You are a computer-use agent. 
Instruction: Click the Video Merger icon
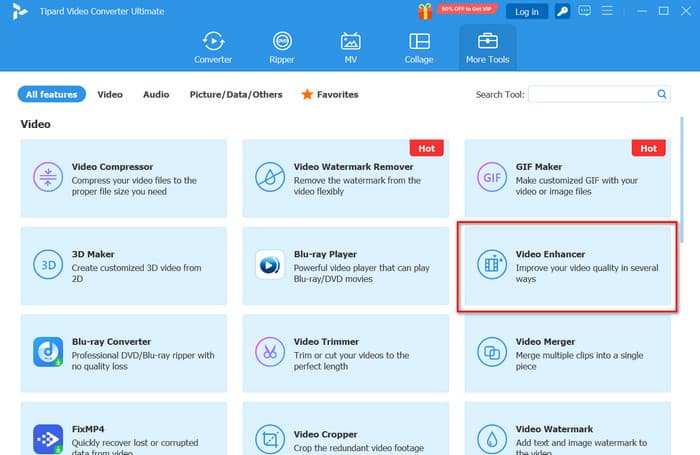492,352
